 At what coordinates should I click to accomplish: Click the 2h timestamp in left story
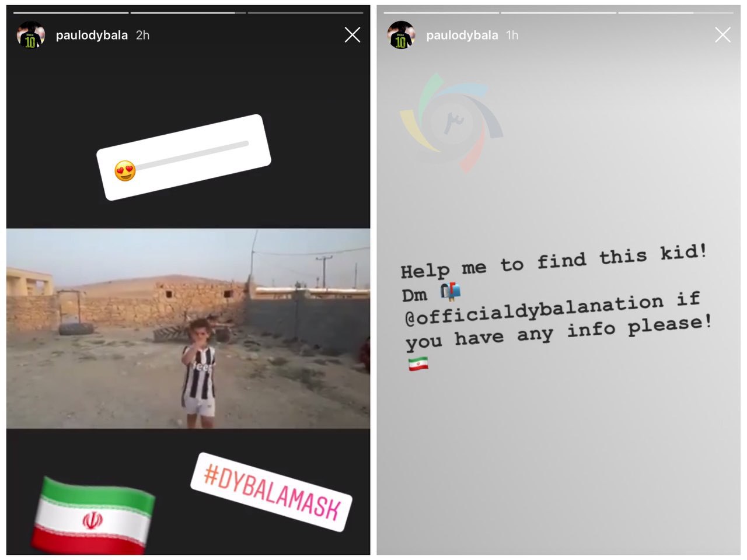click(x=142, y=35)
